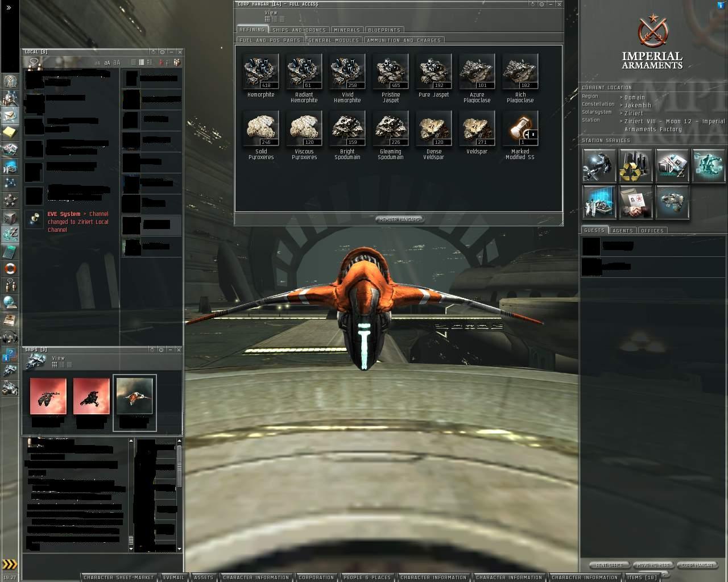The width and height of the screenshot is (728, 582).
Task: Open Domain region link
Action: point(635,97)
